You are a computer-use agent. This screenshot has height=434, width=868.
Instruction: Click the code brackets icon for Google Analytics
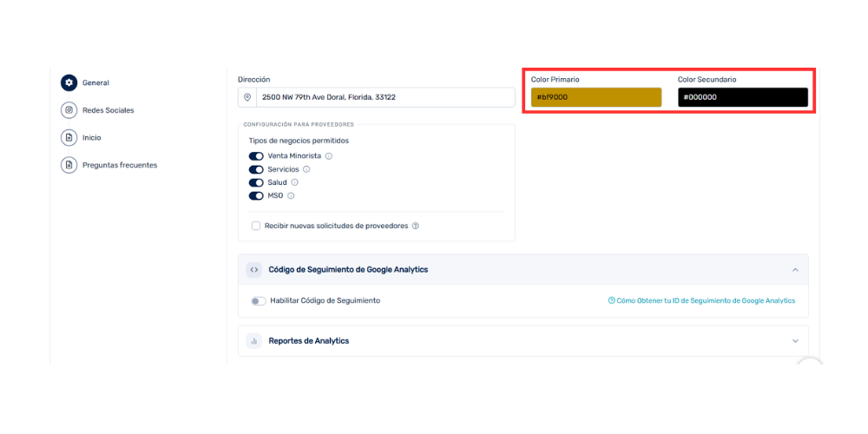(x=254, y=270)
